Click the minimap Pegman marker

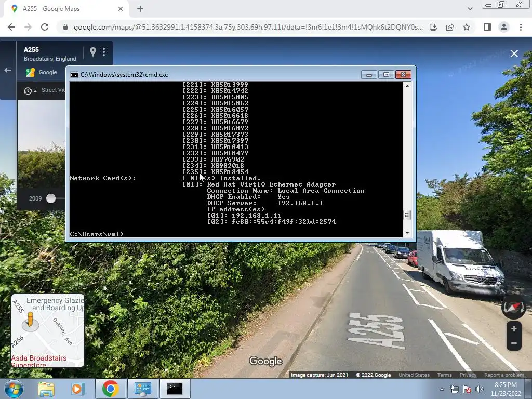point(30,321)
